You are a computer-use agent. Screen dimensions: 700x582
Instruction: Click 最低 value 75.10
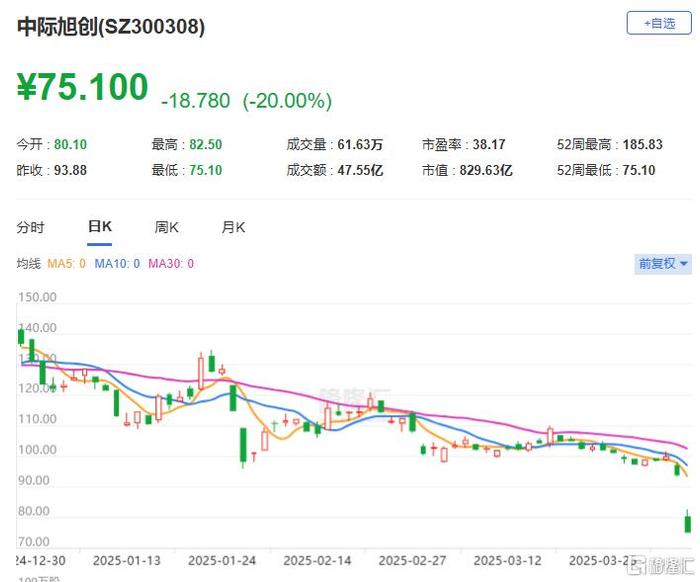[x=205, y=170]
